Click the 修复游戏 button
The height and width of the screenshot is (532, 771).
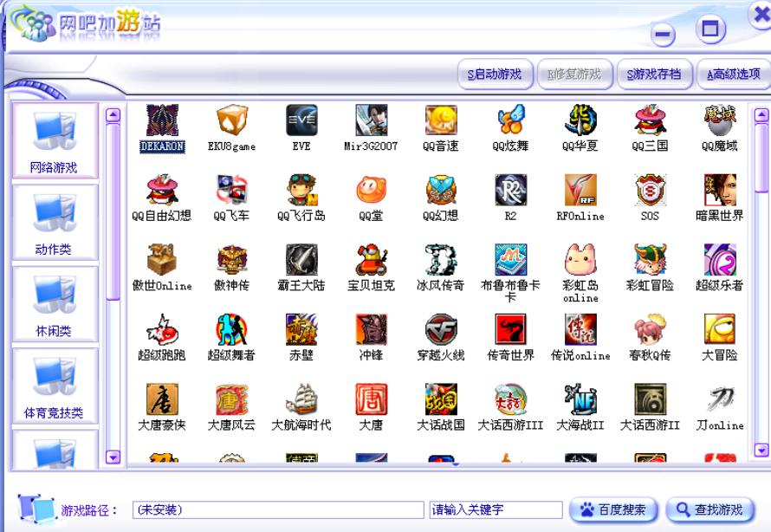575,75
